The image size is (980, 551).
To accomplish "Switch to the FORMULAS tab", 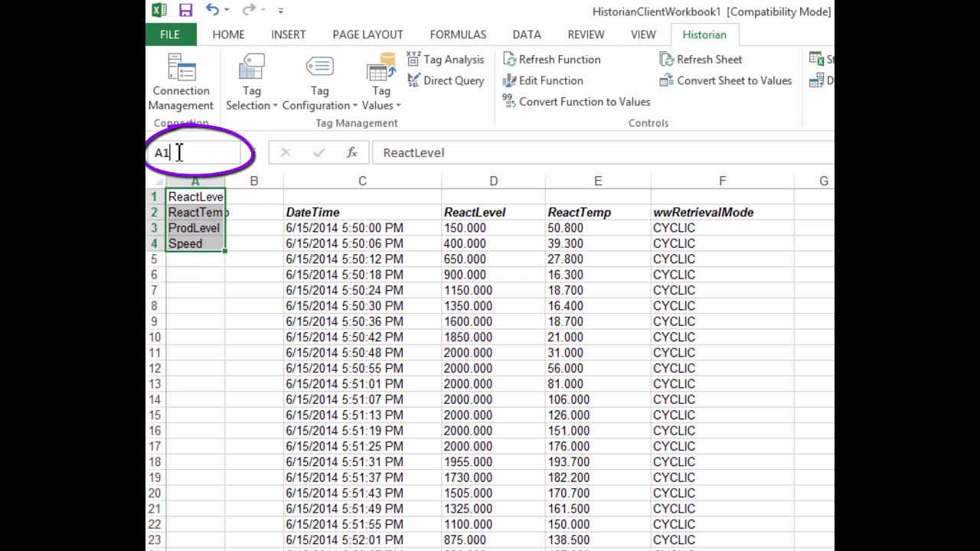I will tap(458, 34).
